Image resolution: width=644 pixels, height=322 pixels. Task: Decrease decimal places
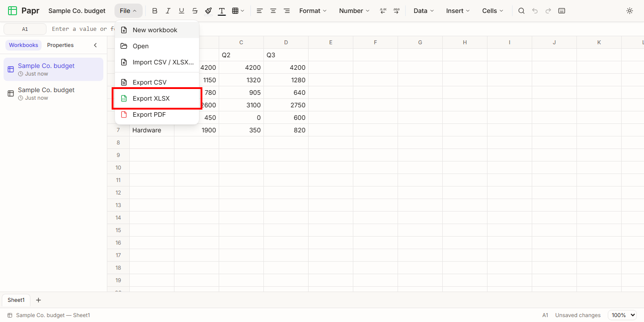(383, 11)
